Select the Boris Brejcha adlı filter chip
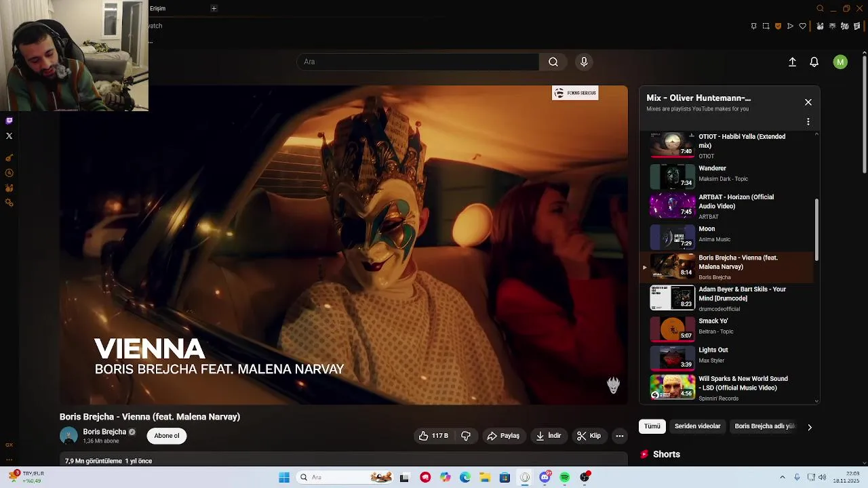 [x=765, y=426]
